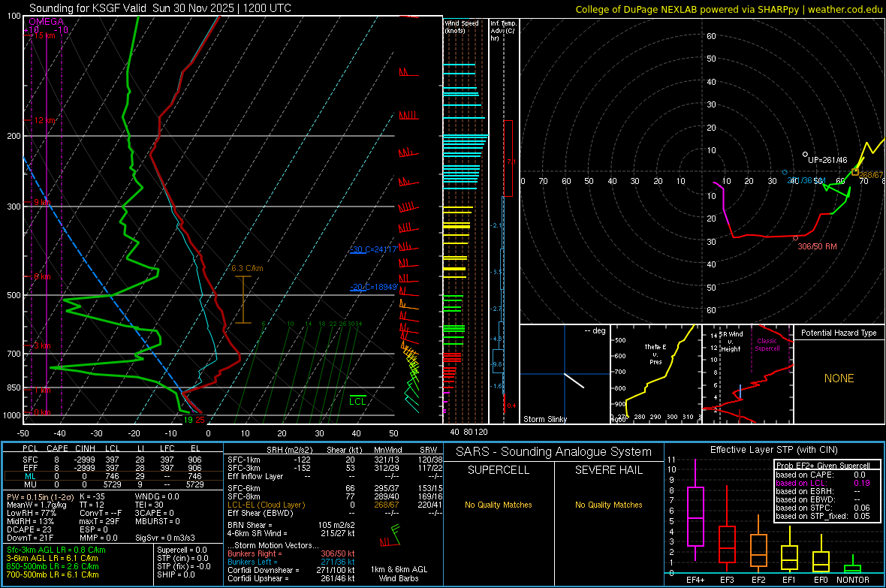Click the '12 km' height marker
The height and width of the screenshot is (588, 886).
coord(44,120)
